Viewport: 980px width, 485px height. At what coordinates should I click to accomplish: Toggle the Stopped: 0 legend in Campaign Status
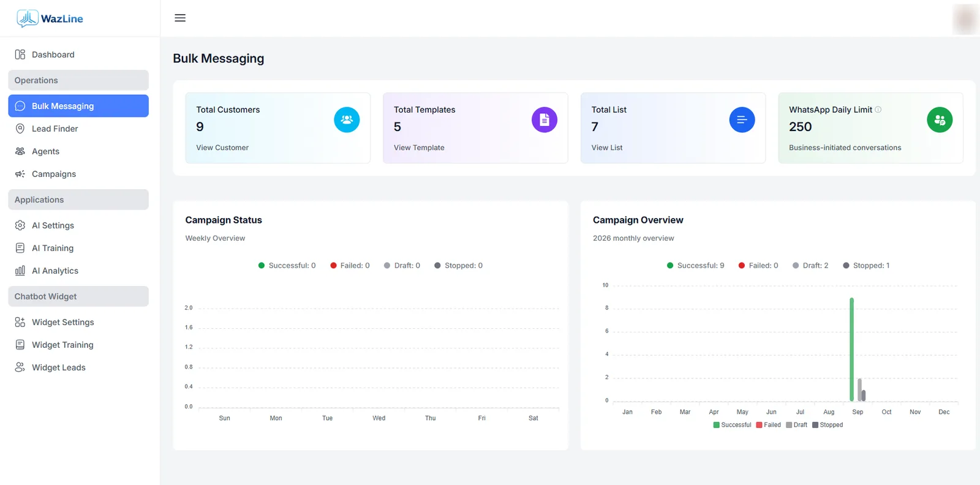point(459,266)
